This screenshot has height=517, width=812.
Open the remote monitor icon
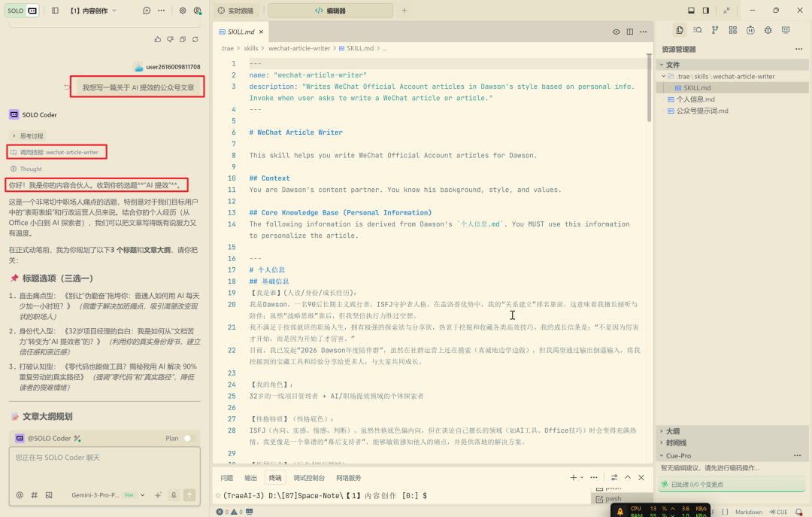(786, 30)
